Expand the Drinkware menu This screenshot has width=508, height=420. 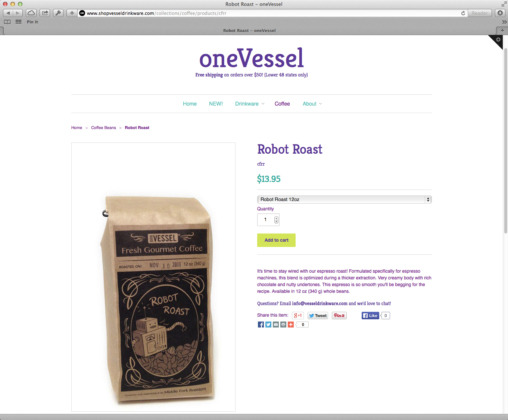coord(250,104)
